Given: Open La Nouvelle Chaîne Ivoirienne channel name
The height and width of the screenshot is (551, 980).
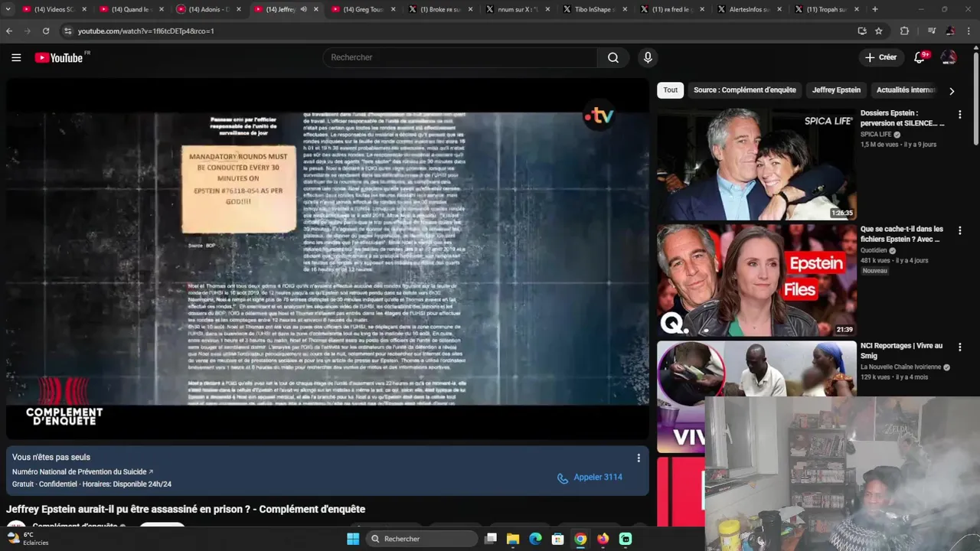Looking at the screenshot, I should pyautogui.click(x=900, y=367).
